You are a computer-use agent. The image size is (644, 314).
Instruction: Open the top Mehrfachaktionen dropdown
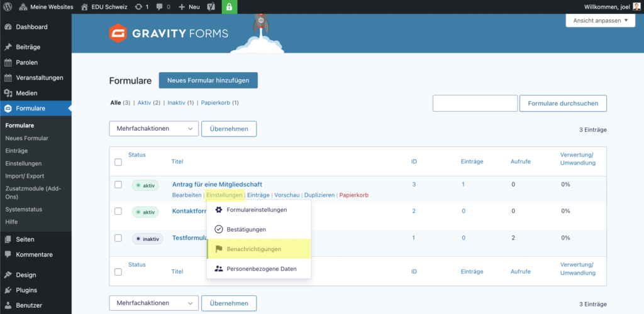click(x=153, y=129)
